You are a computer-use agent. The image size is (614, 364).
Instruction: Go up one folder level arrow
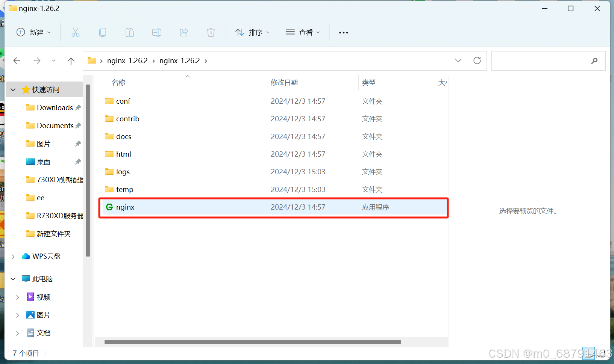point(71,61)
